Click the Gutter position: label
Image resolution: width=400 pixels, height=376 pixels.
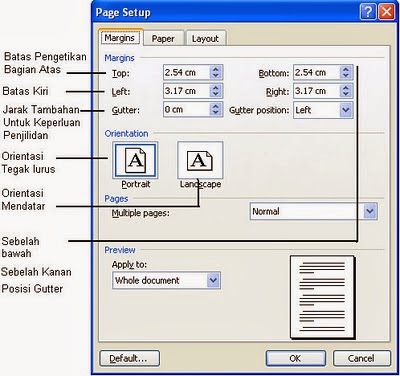click(259, 110)
